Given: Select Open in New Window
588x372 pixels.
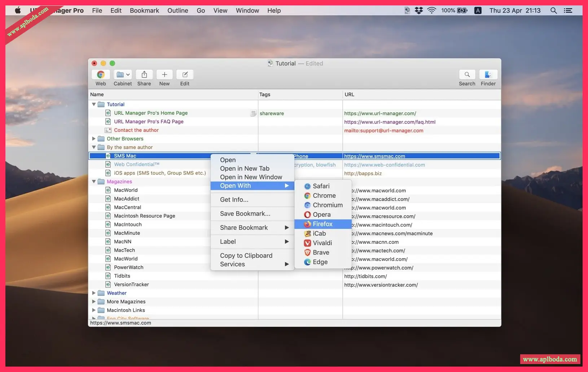Looking at the screenshot, I should click(253, 177).
